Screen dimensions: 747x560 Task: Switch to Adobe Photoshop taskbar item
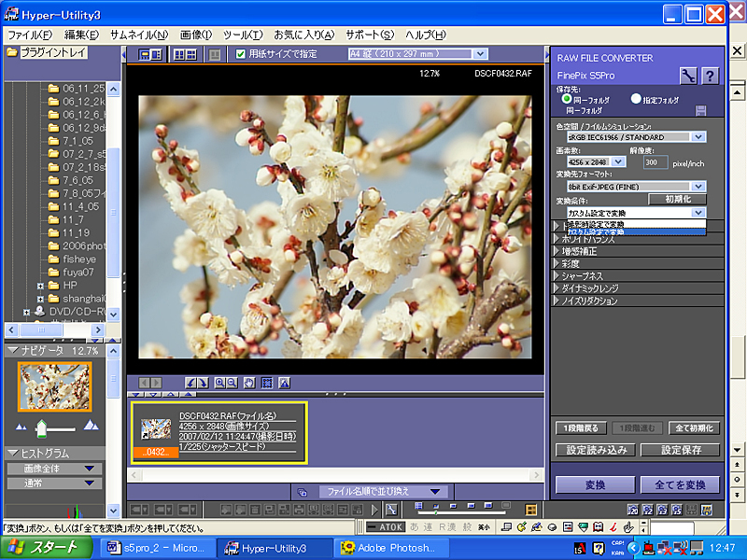point(390,548)
